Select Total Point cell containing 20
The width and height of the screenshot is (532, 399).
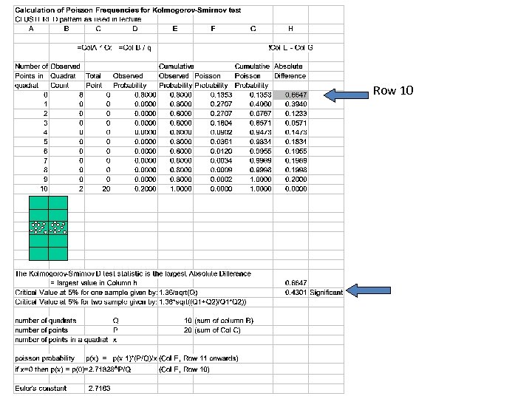(x=98, y=189)
